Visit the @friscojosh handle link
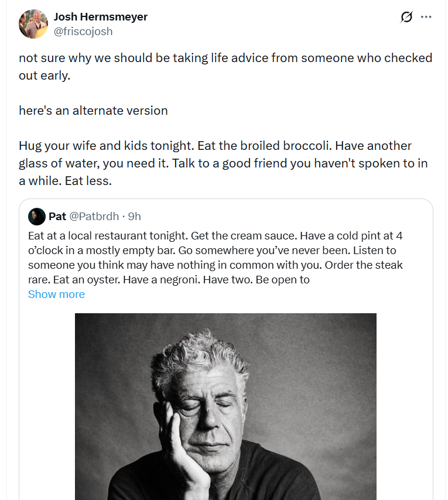Image resolution: width=448 pixels, height=500 pixels. click(x=83, y=32)
